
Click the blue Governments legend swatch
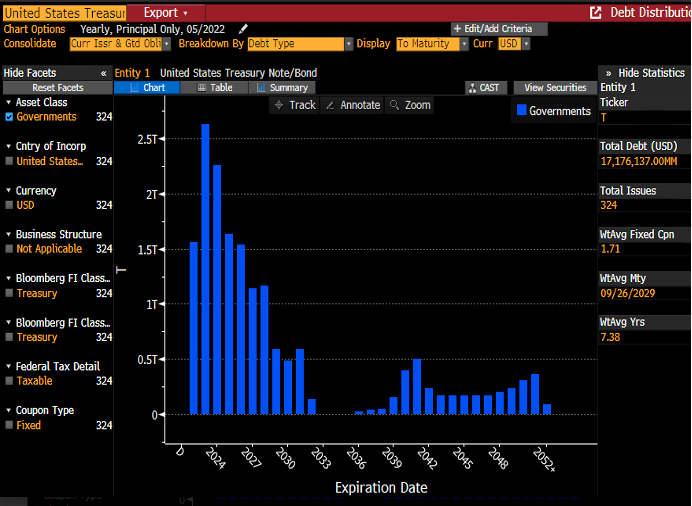coord(521,111)
